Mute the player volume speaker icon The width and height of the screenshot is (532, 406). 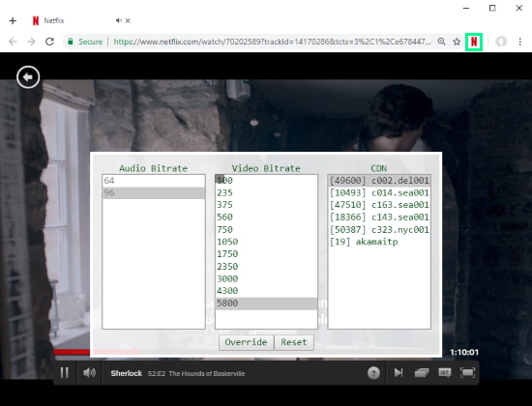[89, 373]
